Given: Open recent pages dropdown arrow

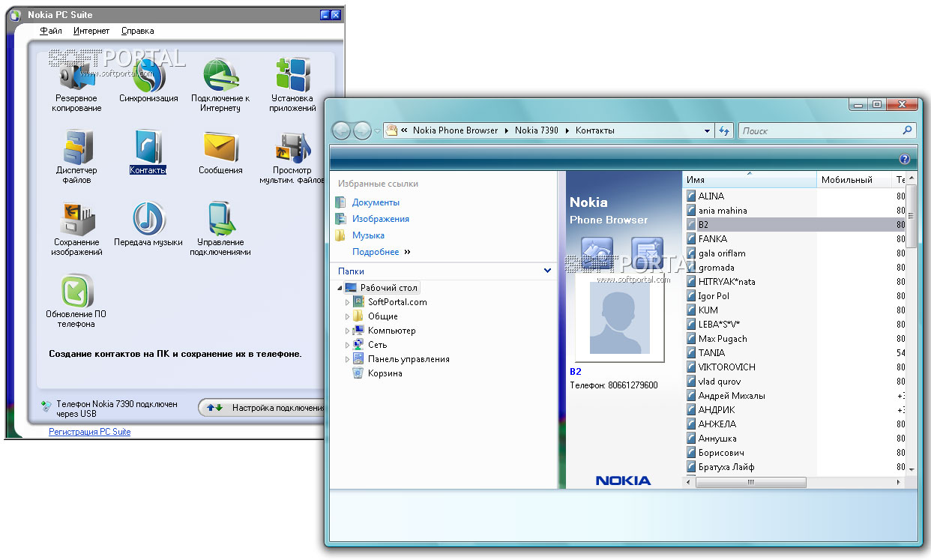Looking at the screenshot, I should 377,130.
